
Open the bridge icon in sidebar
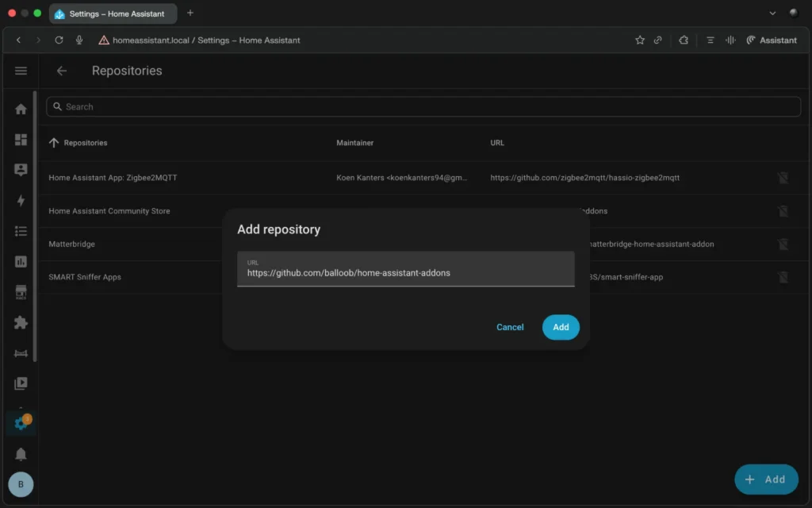pos(21,353)
